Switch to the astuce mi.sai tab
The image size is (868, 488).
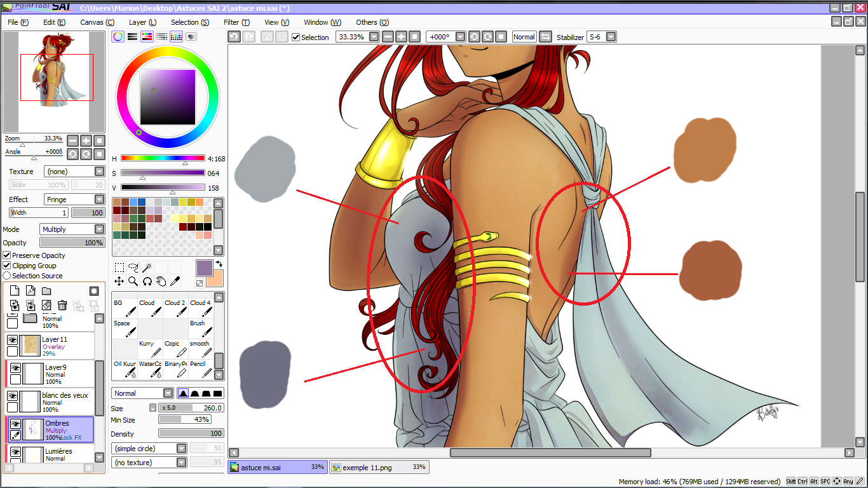(x=278, y=467)
